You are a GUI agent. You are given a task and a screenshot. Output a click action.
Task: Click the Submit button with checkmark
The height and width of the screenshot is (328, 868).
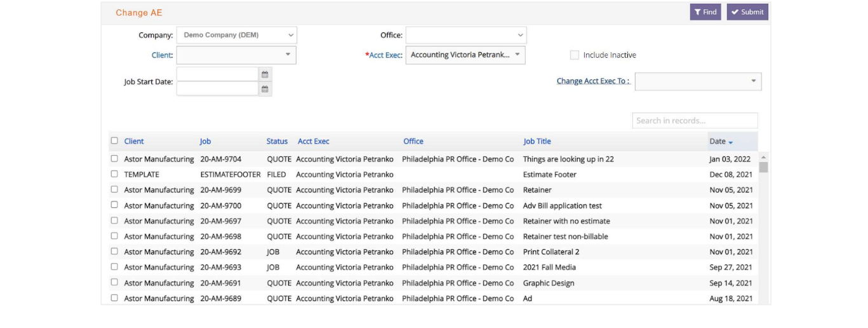pos(747,12)
